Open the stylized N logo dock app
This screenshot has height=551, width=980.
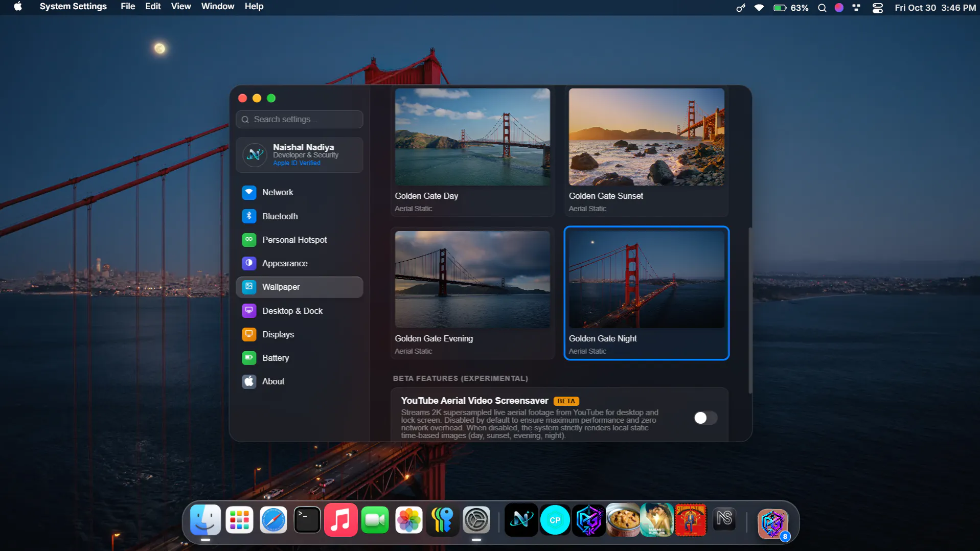coord(521,520)
